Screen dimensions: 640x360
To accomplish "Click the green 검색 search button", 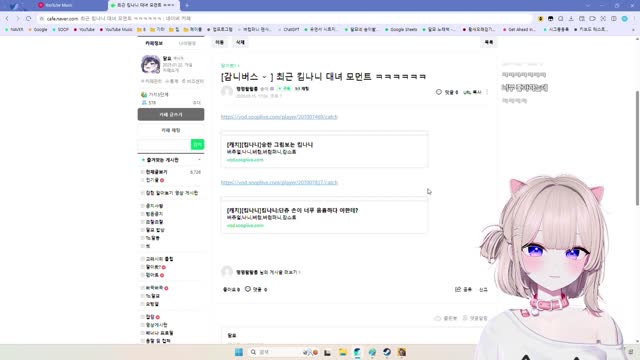I will pyautogui.click(x=198, y=144).
